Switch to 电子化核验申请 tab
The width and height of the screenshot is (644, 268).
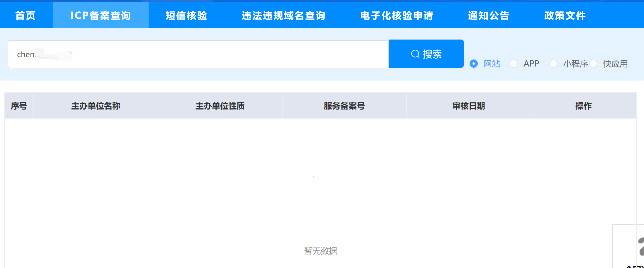click(x=397, y=15)
